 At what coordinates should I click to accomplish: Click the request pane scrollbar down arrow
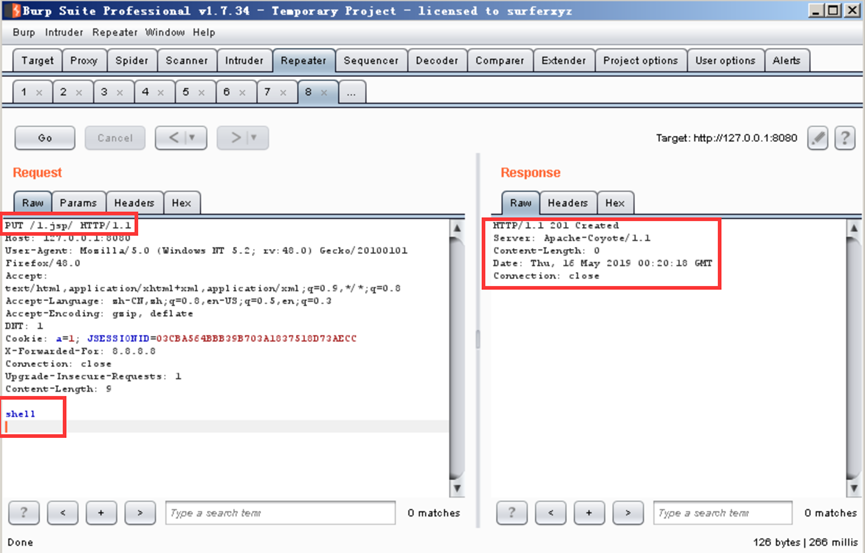coord(457,488)
